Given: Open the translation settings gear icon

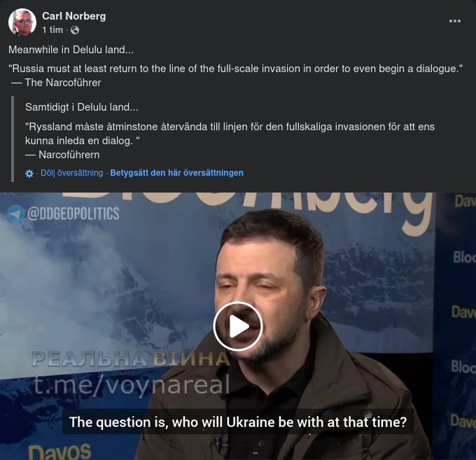Looking at the screenshot, I should point(29,174).
